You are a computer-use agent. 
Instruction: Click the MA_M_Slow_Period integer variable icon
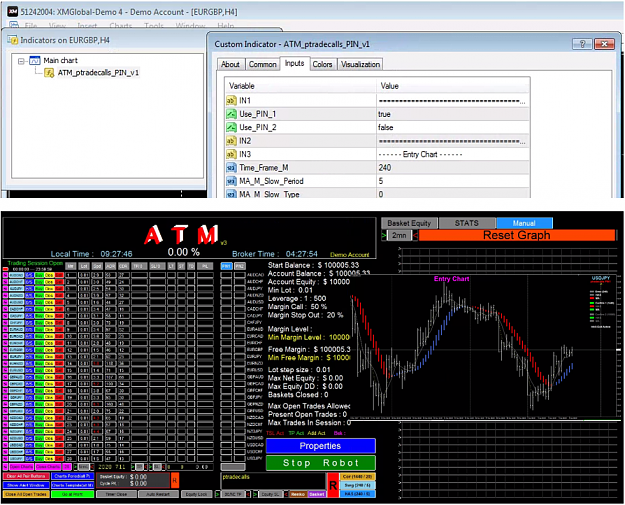point(231,181)
